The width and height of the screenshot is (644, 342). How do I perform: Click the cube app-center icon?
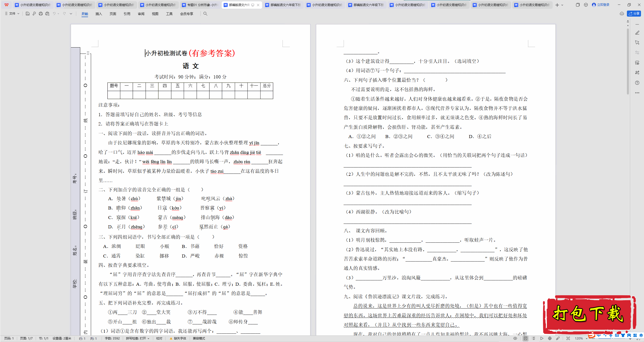tap(586, 5)
